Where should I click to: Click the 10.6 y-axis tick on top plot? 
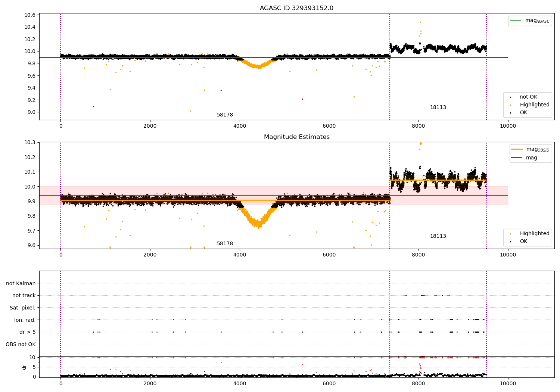pos(30,15)
